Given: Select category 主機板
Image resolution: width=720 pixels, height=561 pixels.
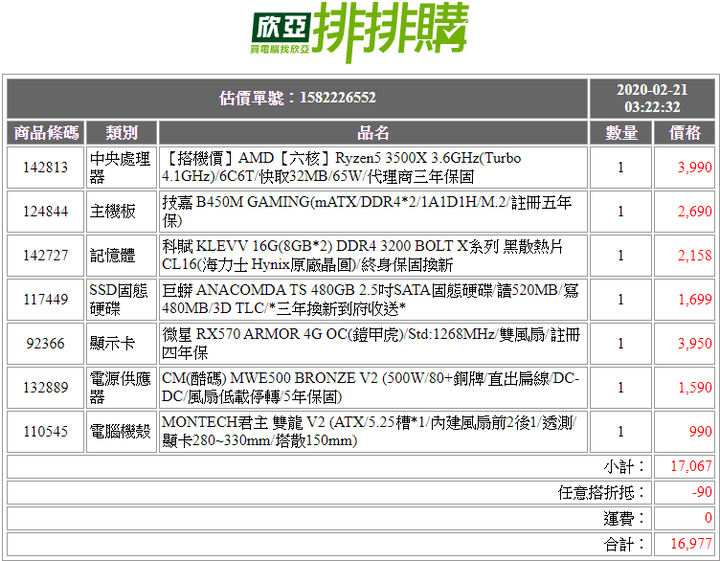Looking at the screenshot, I should click(112, 211).
